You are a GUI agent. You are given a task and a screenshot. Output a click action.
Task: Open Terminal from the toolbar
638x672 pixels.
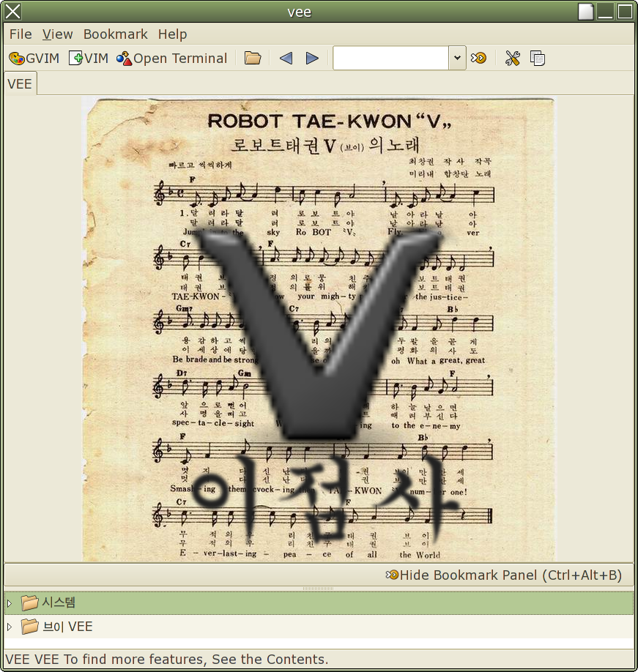coord(172,59)
